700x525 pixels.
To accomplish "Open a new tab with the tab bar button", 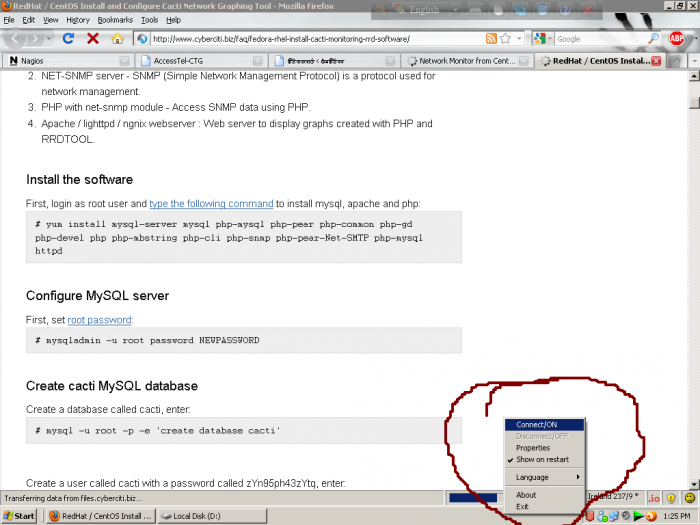I will pos(677,61).
